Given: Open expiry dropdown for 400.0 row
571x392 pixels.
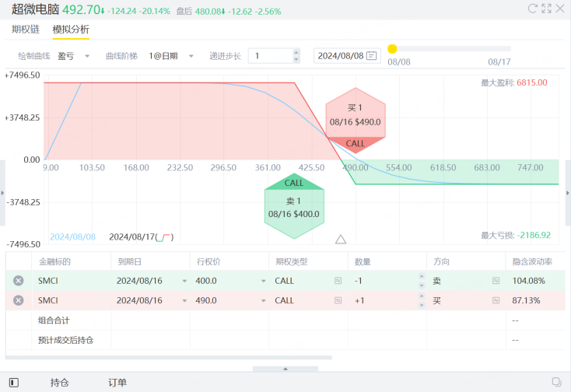Looking at the screenshot, I should coord(184,281).
